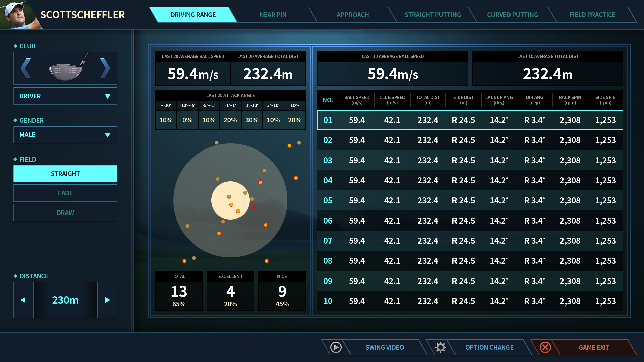Image resolution: width=644 pixels, height=362 pixels.
Task: Switch to the CURVED PUTTING tab
Action: pos(512,15)
